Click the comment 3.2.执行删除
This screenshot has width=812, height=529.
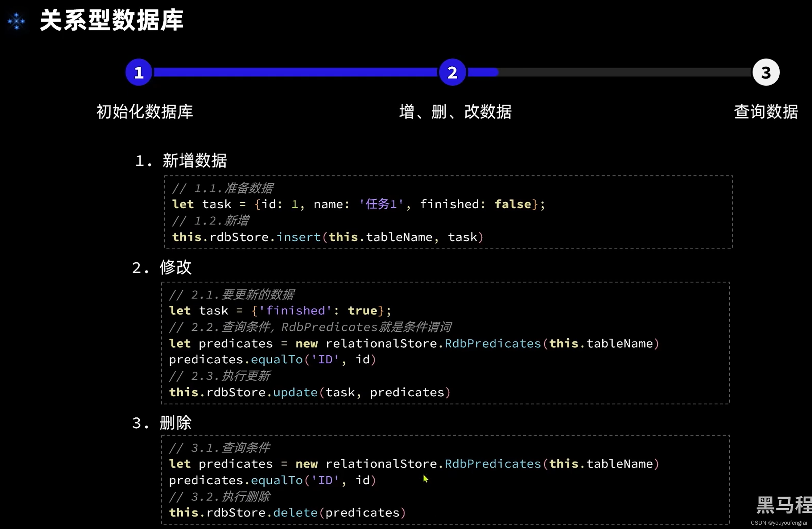(x=220, y=497)
